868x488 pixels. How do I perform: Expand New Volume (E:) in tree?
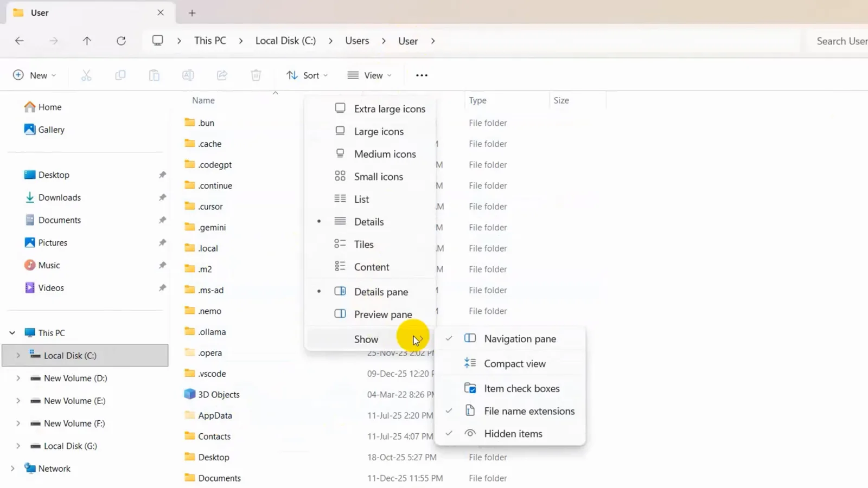click(18, 401)
